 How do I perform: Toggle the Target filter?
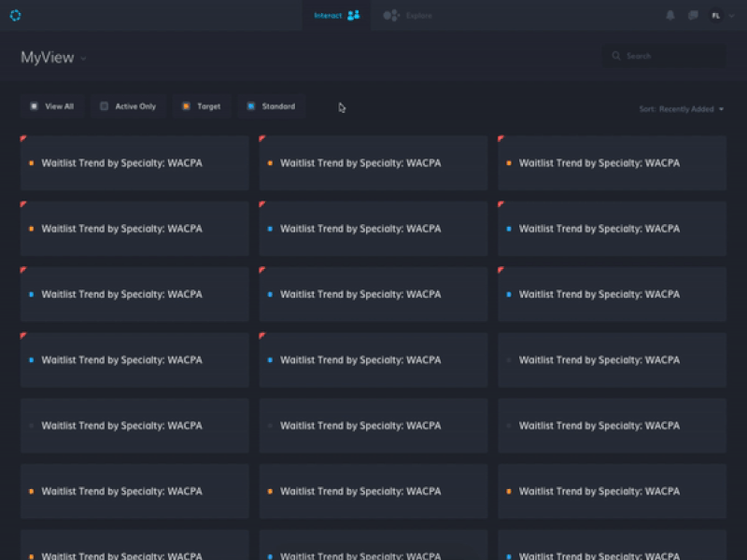click(202, 106)
